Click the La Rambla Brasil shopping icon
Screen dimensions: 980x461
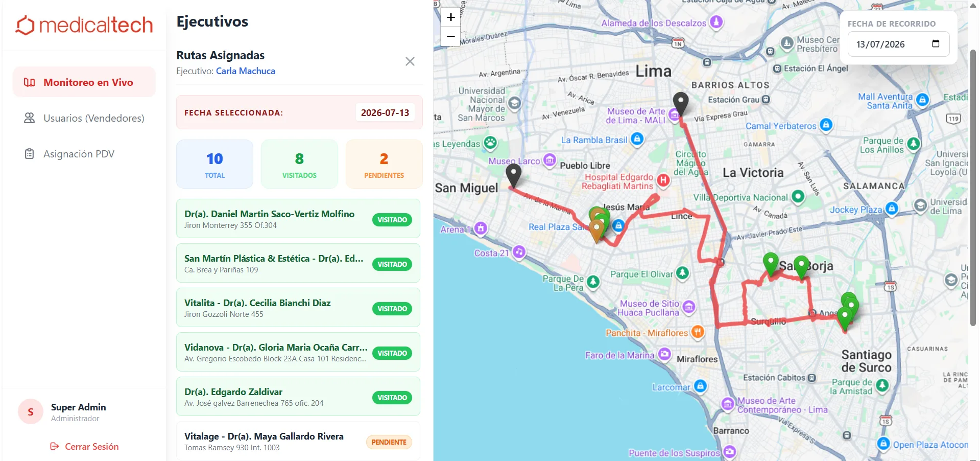click(637, 139)
